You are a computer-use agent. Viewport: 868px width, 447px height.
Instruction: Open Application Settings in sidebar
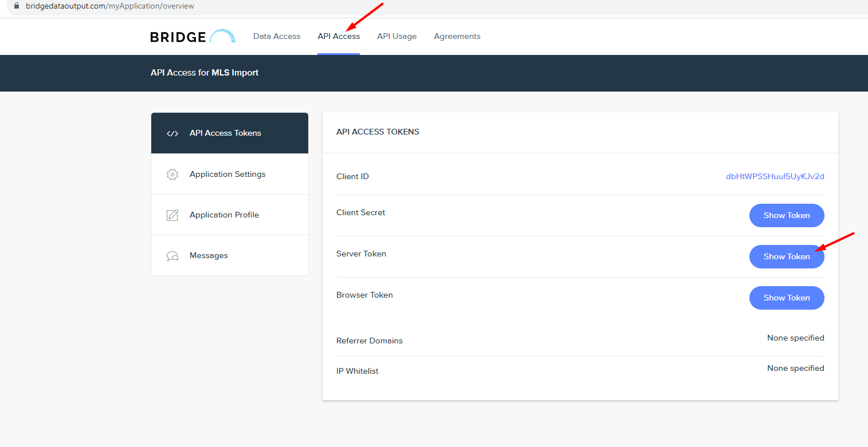pyautogui.click(x=230, y=174)
